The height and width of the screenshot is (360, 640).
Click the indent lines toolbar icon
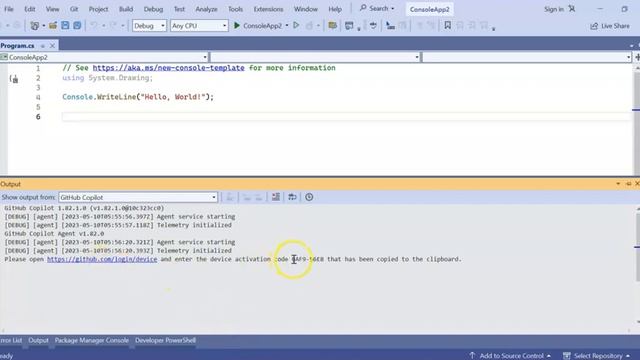[391, 26]
